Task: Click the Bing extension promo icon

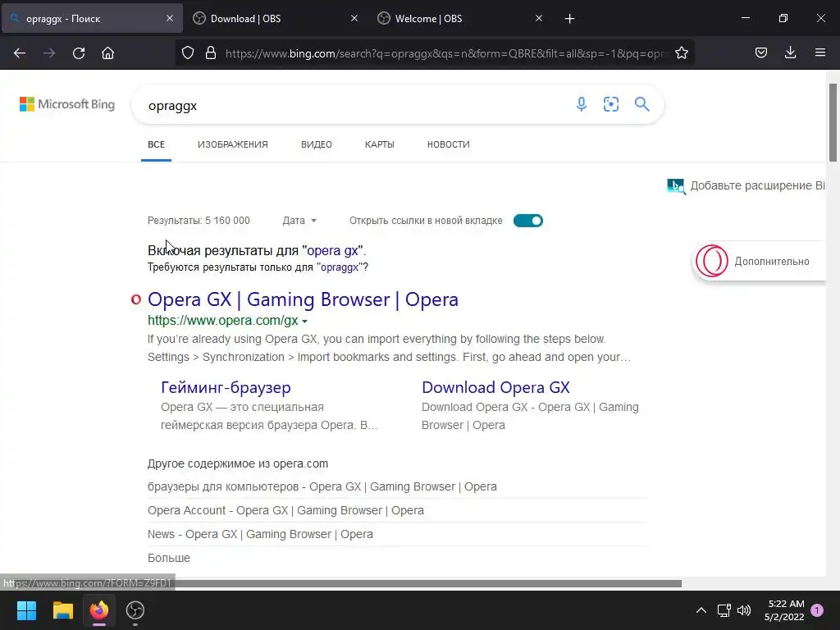Action: [676, 186]
